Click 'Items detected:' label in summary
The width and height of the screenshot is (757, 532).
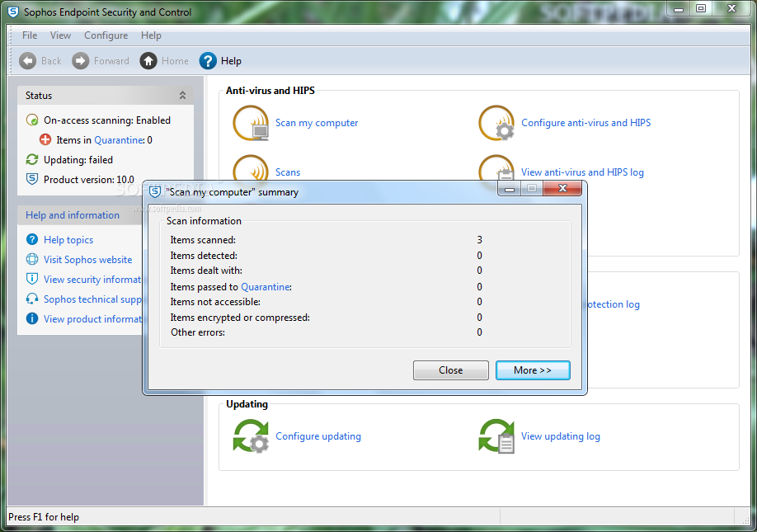pyautogui.click(x=204, y=256)
